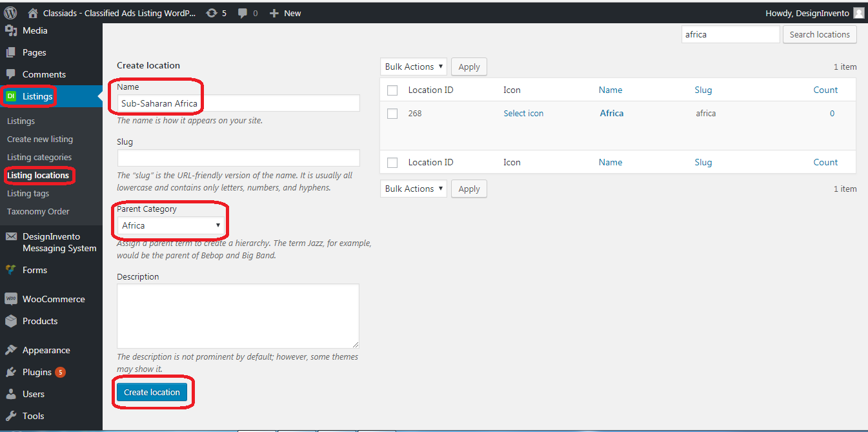Click the Name field containing Sub-Saharan Africa

[238, 103]
